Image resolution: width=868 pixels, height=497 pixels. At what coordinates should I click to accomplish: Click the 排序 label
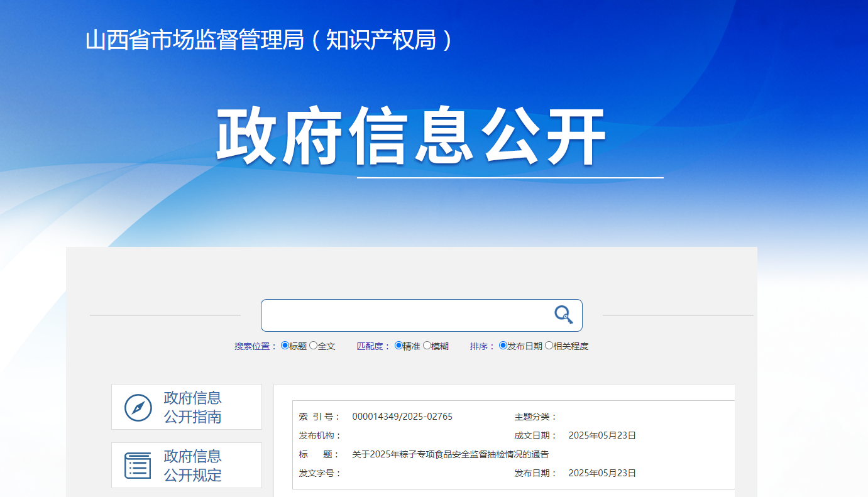(483, 346)
